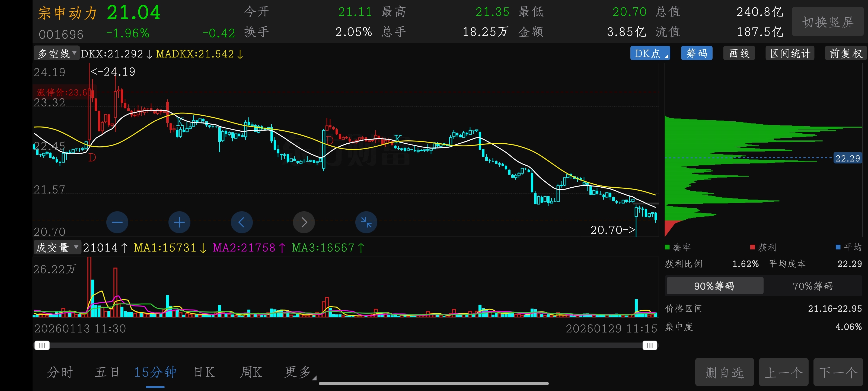Screen dimensions: 868x391
Task: Toggle the 筹码 chip distribution panel
Action: click(x=697, y=53)
